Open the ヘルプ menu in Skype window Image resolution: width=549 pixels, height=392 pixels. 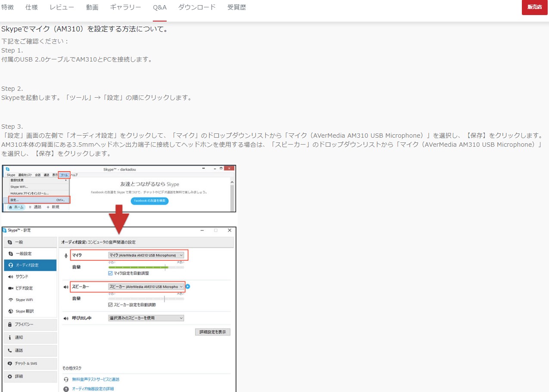click(74, 175)
